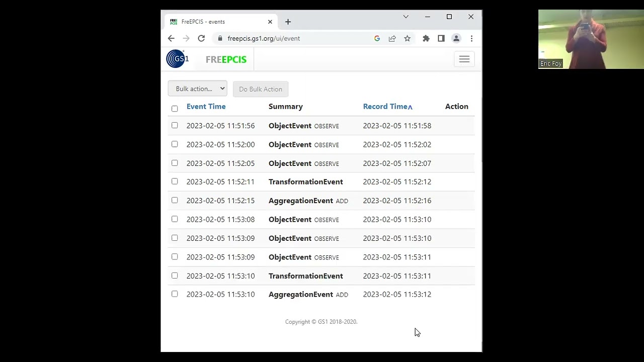This screenshot has width=644, height=362.
Task: Open the hamburger navigation menu
Action: (464, 59)
